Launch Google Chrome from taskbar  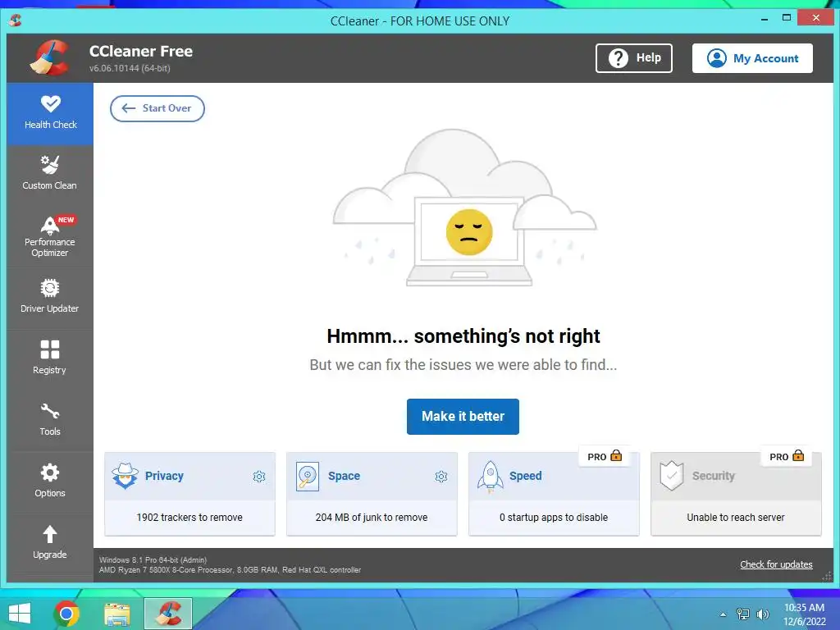[x=66, y=614]
